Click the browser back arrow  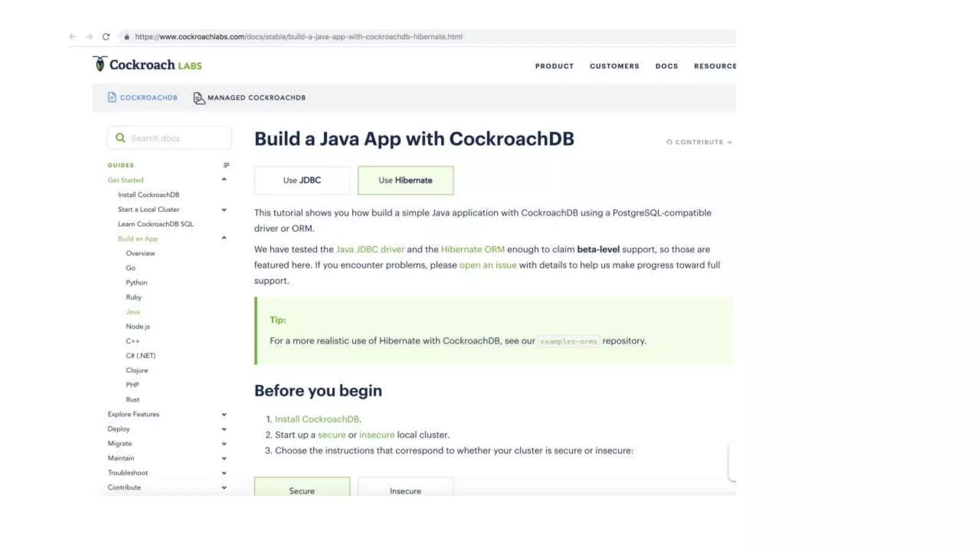72,37
